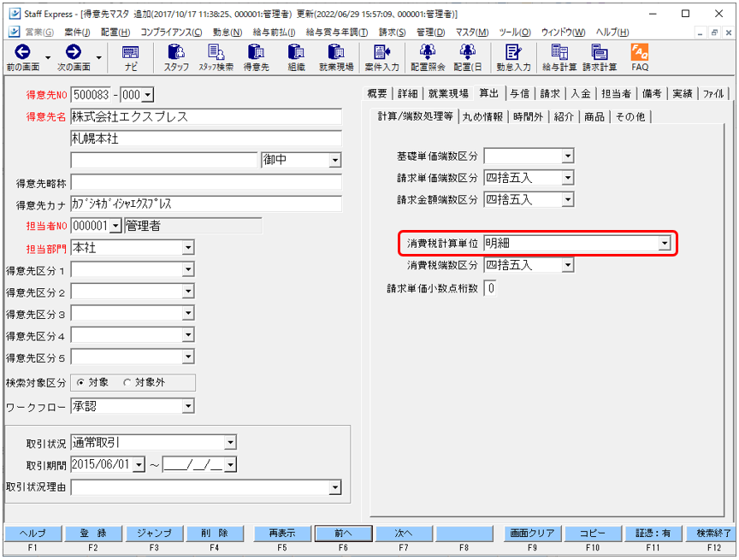
Task: Select the 対象 radio button
Action: coord(80,383)
